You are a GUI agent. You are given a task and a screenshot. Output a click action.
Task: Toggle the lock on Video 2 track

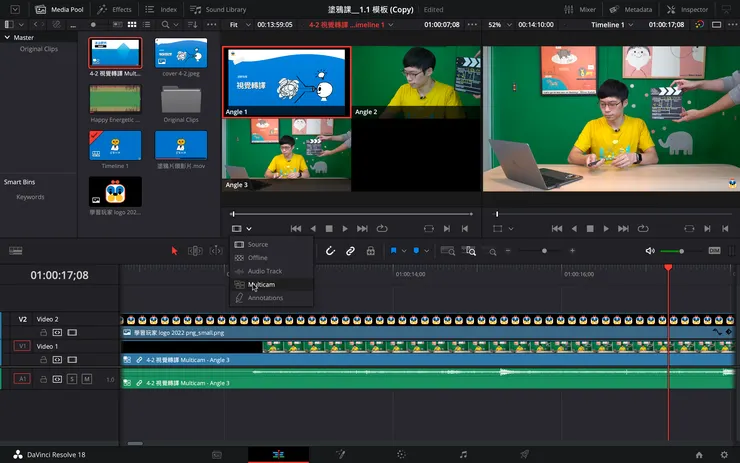(42, 331)
